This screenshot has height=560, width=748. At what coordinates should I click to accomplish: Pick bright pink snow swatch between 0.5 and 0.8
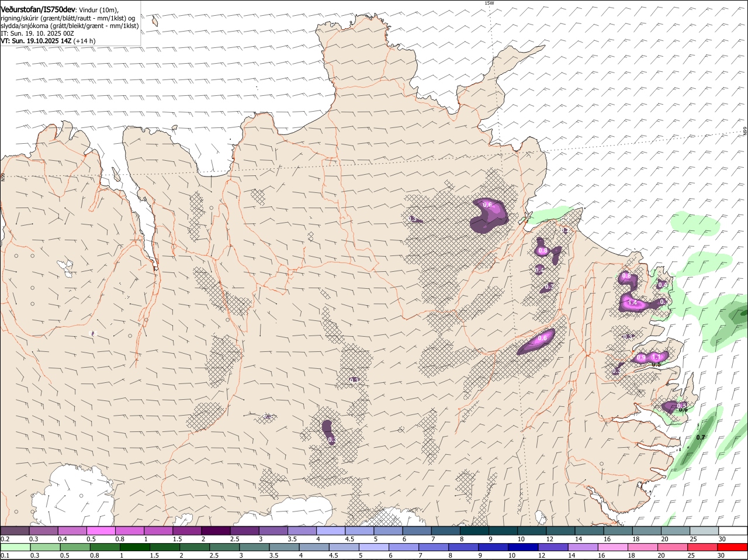(101, 531)
